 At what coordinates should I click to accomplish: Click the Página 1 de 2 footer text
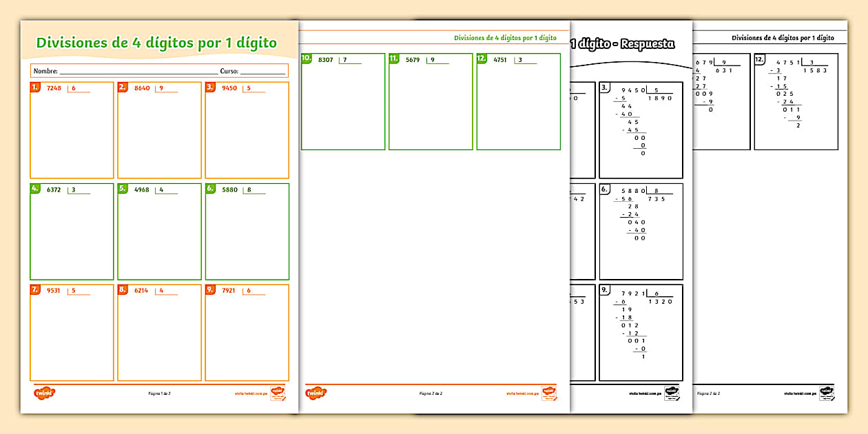click(159, 393)
